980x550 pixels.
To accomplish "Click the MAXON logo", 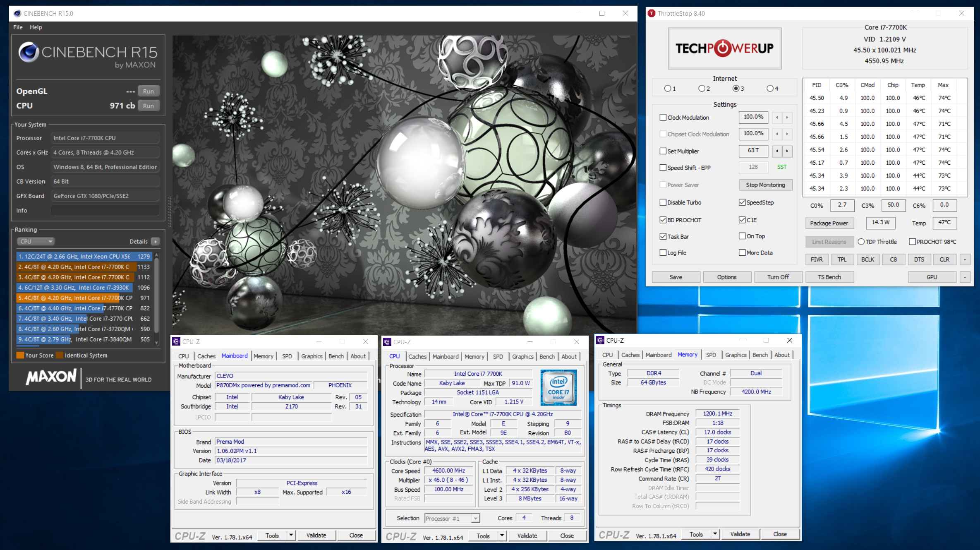I will pos(51,377).
